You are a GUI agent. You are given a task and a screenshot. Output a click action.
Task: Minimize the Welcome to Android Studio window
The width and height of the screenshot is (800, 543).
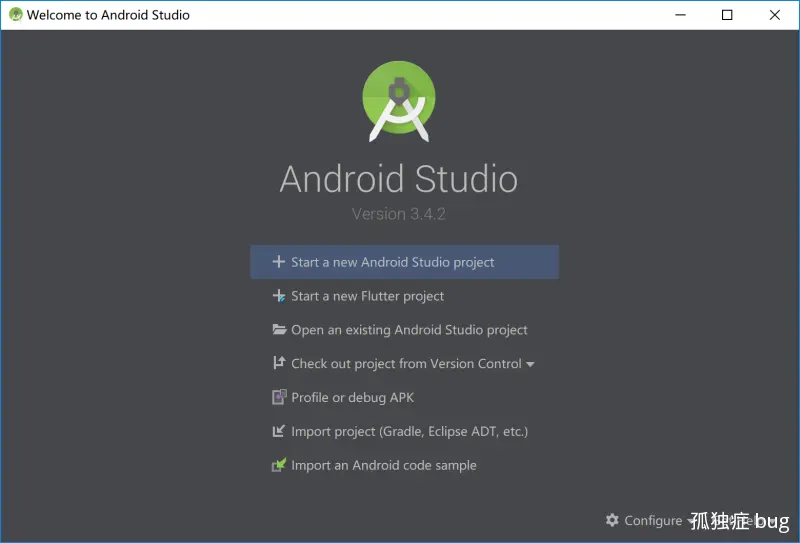tap(680, 15)
